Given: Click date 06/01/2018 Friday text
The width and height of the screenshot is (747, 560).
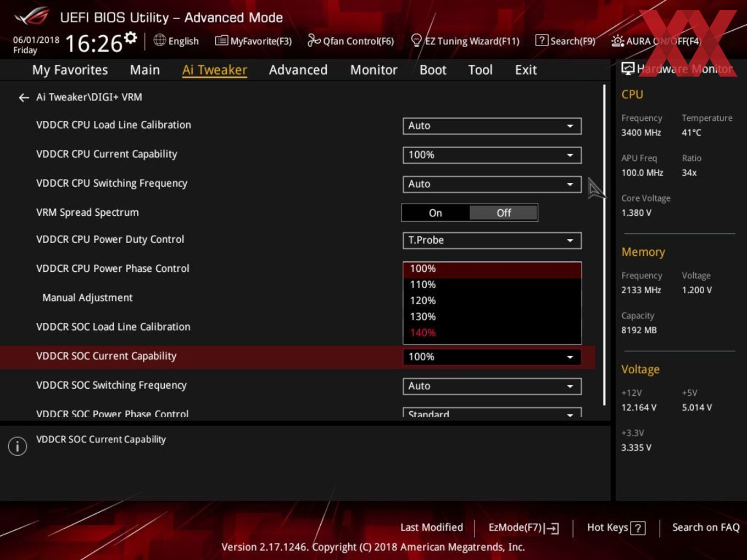Looking at the screenshot, I should [x=36, y=45].
